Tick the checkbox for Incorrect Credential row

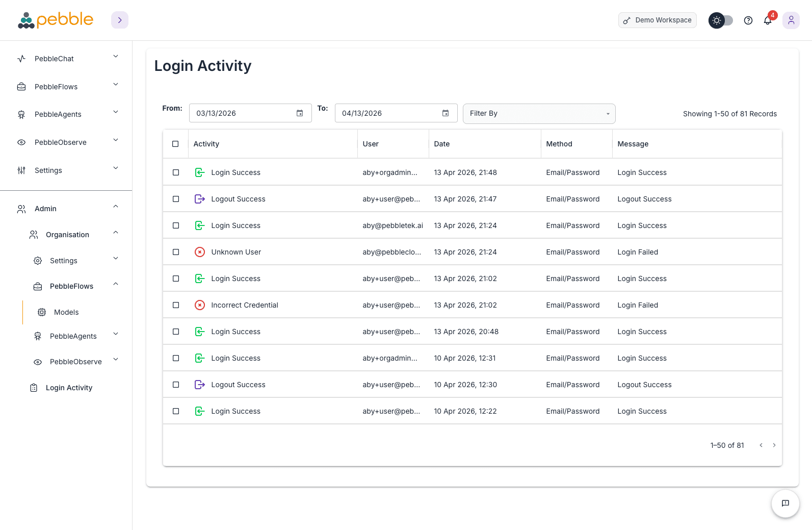click(x=176, y=305)
